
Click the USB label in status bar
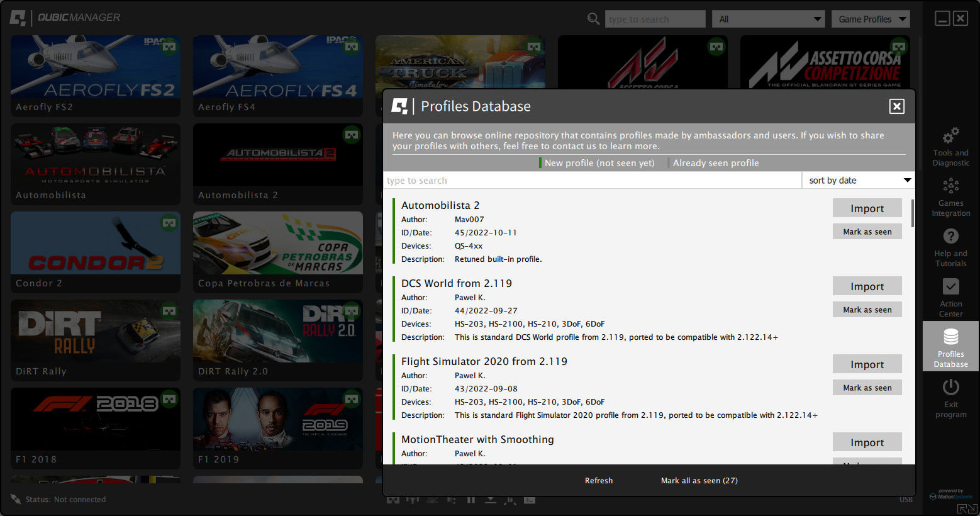click(x=906, y=500)
